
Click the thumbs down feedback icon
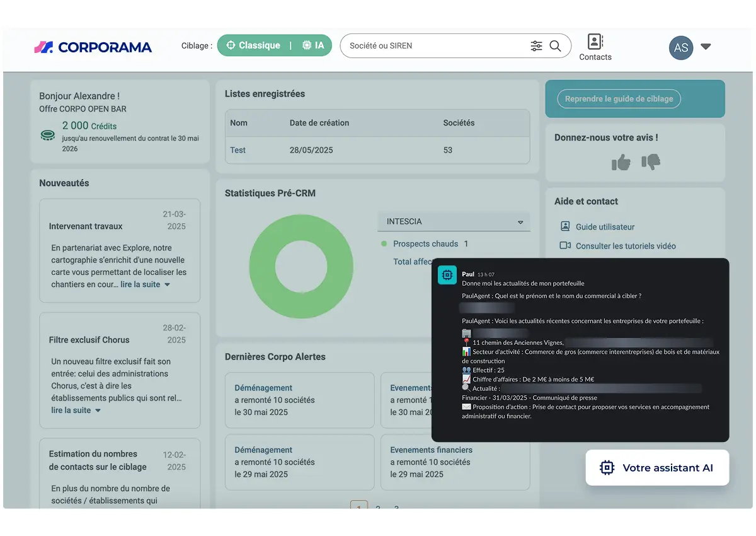click(x=651, y=162)
